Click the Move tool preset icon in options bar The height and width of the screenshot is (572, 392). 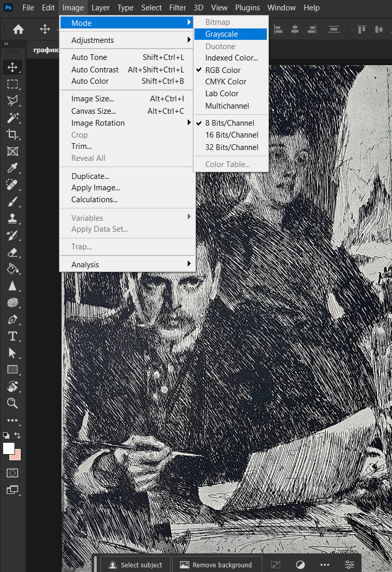point(45,29)
